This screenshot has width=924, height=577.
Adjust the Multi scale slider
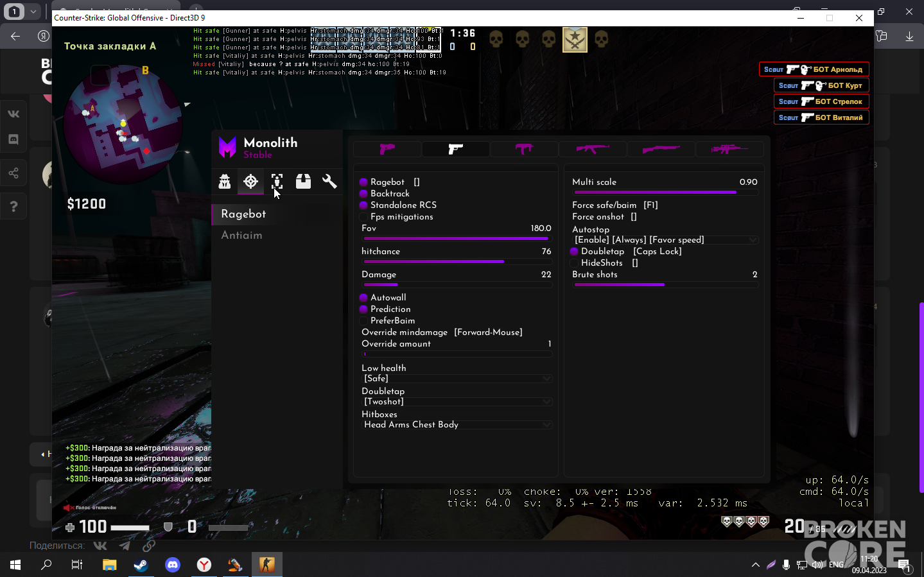[665, 193]
